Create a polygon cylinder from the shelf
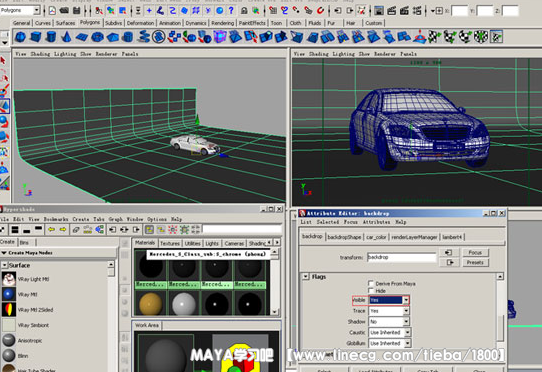The image size is (542, 372). tap(51, 37)
